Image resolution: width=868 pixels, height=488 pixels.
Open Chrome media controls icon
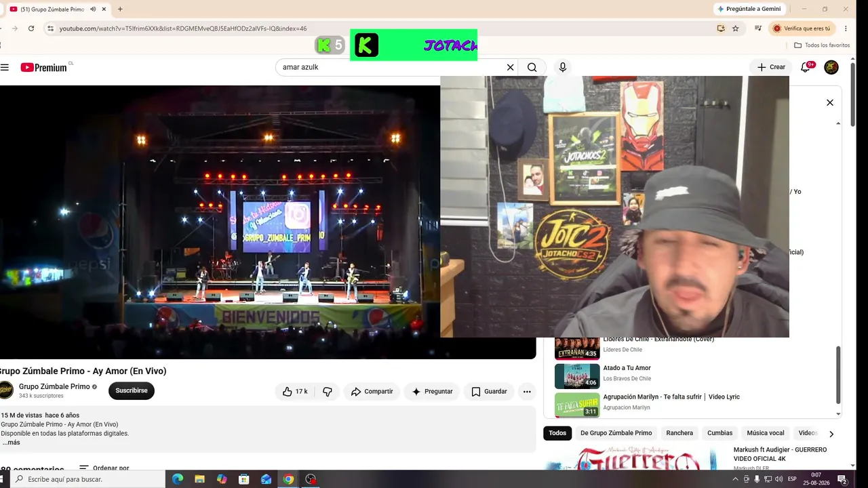click(x=758, y=28)
